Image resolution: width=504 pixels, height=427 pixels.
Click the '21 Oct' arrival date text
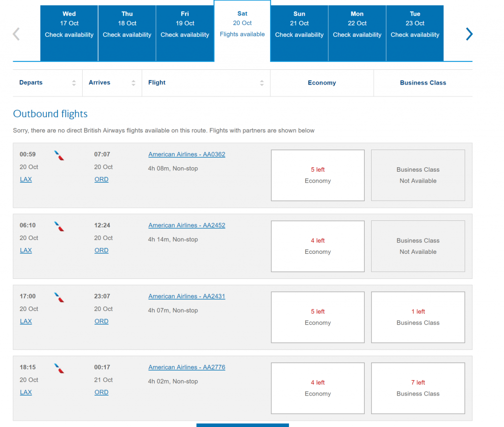103,380
